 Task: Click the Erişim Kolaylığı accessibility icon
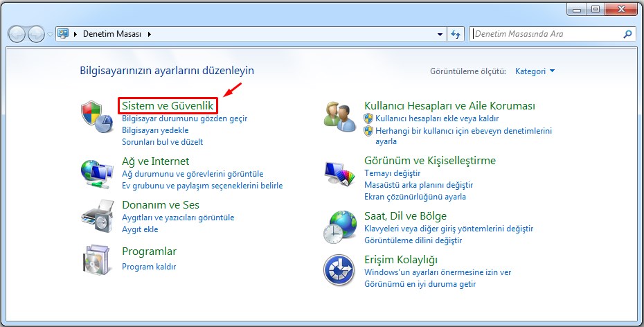point(339,270)
